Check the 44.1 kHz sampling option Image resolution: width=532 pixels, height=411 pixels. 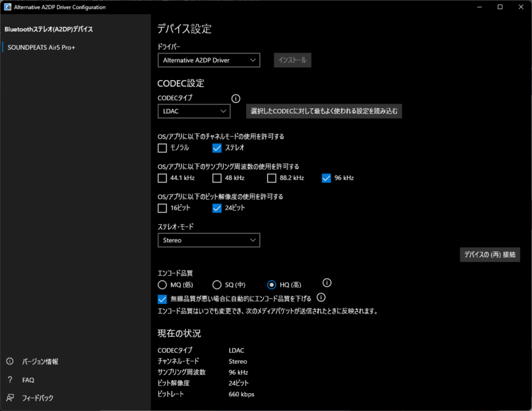click(x=162, y=178)
